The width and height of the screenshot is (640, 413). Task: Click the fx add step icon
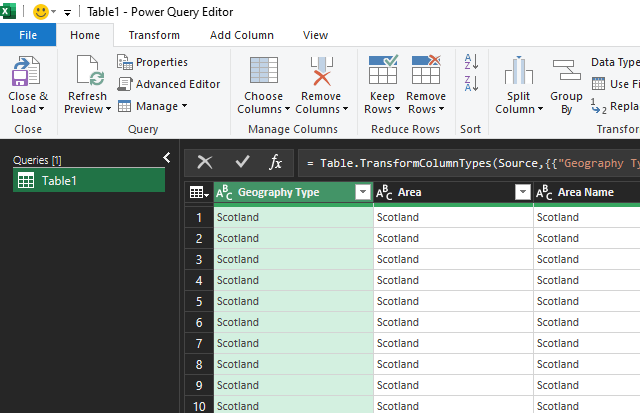276,162
